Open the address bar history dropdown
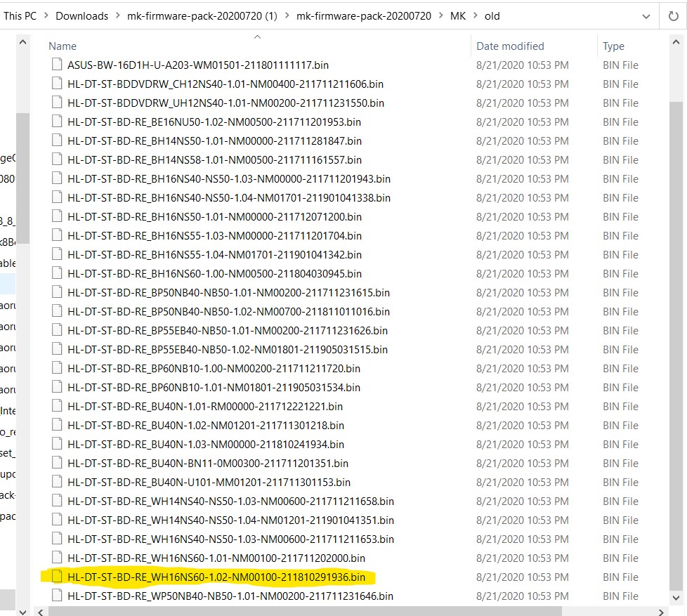Viewport: 687px width, 616px height. [646, 17]
